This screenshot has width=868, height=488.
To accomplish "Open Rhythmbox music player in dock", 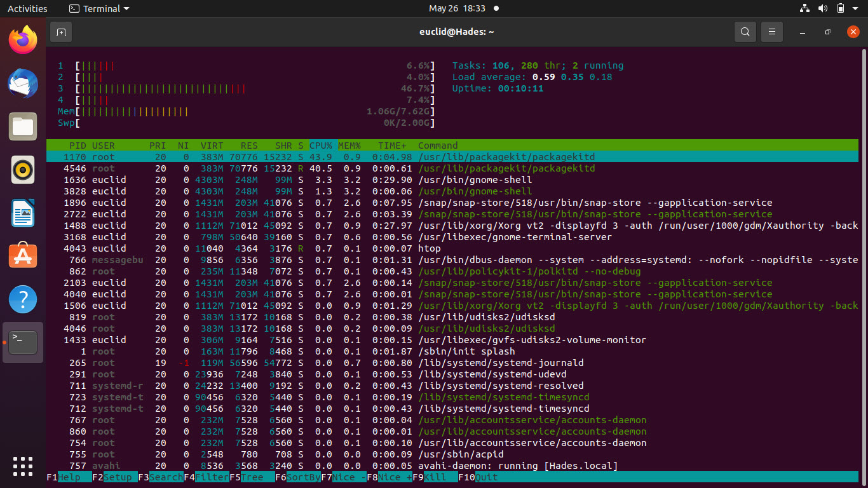I will point(23,170).
